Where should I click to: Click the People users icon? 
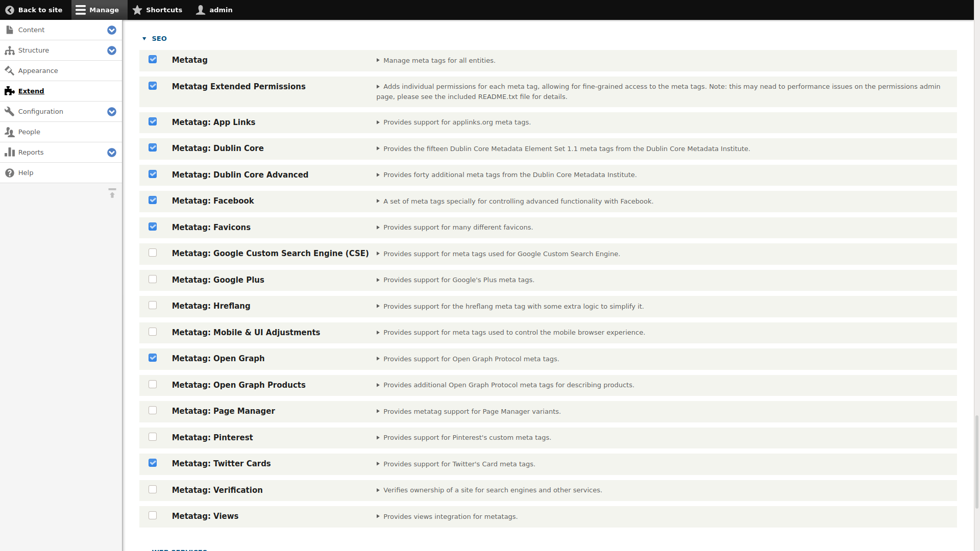(10, 132)
